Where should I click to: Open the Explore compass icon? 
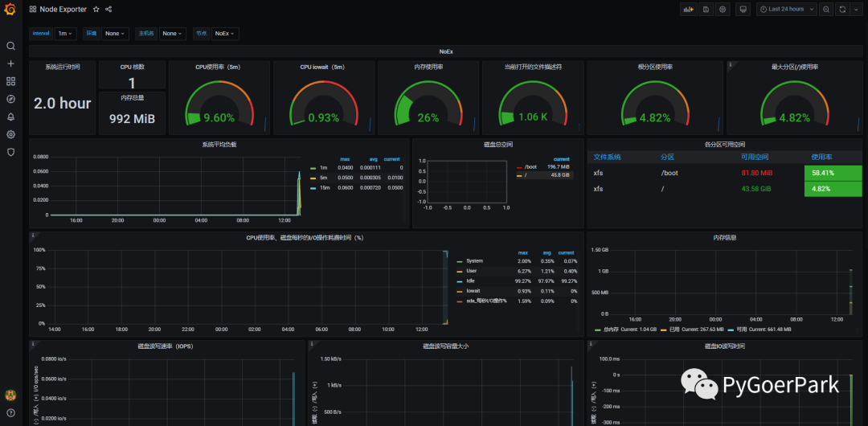click(10, 99)
